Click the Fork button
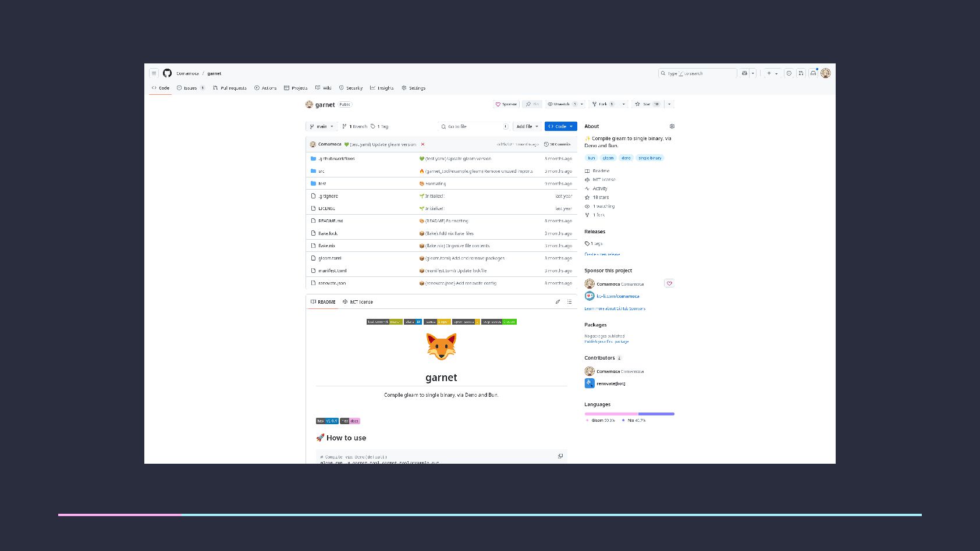The image size is (980, 551). [603, 104]
